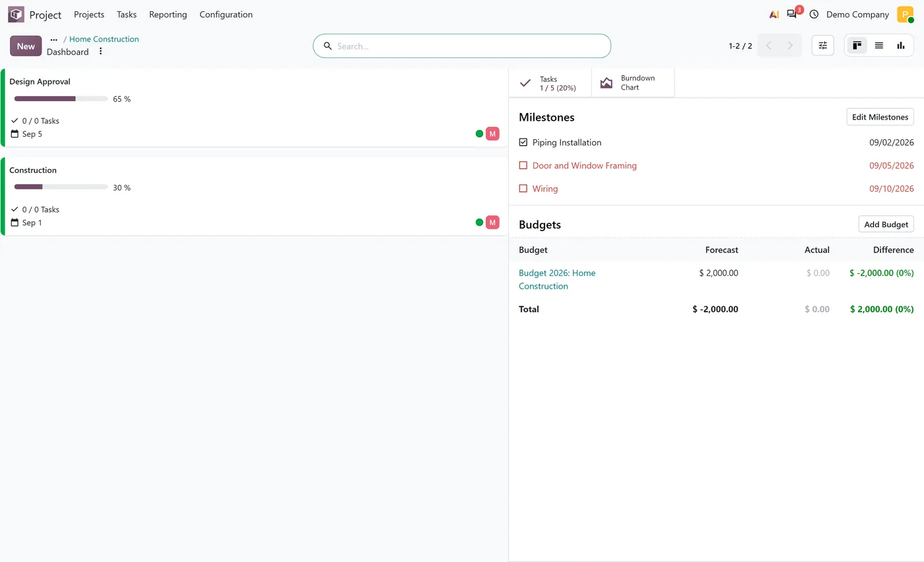Viewport: 924px width, 562px height.
Task: Check the Wiring milestone checkbox
Action: click(x=523, y=188)
